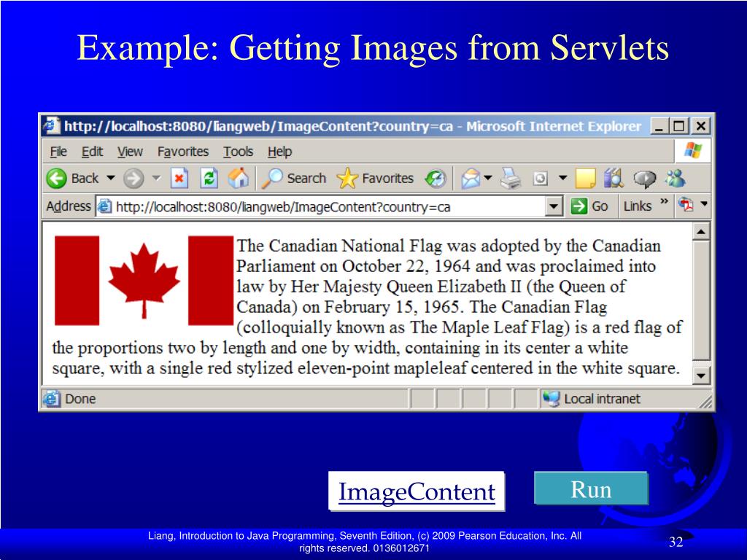This screenshot has width=747, height=560.
Task: Click the yellow note icon in toolbar
Action: pyautogui.click(x=586, y=179)
